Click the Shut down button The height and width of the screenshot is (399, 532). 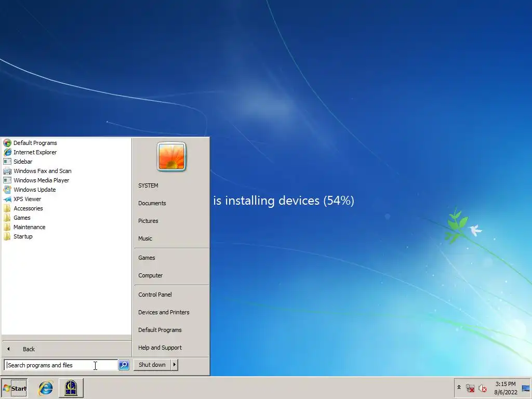click(152, 365)
